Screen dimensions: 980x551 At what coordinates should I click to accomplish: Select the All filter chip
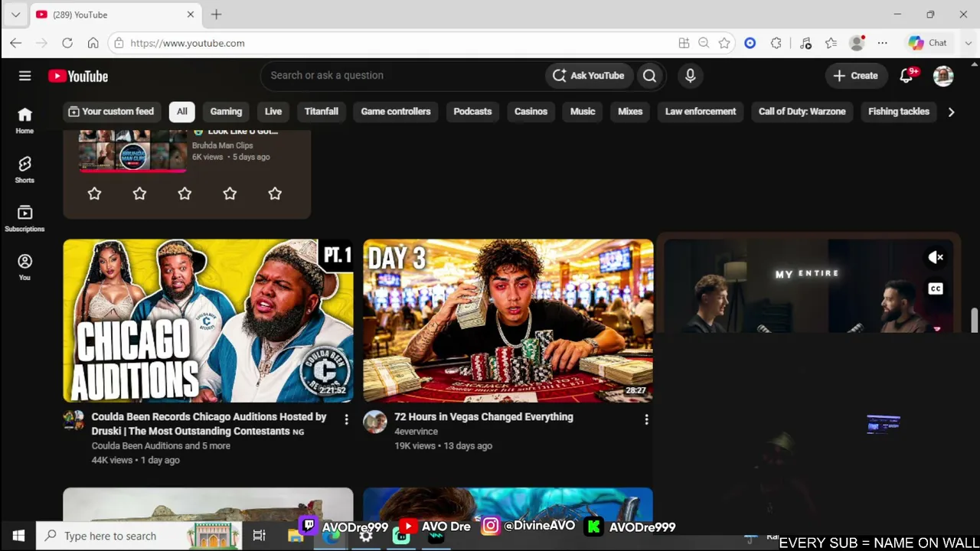181,112
